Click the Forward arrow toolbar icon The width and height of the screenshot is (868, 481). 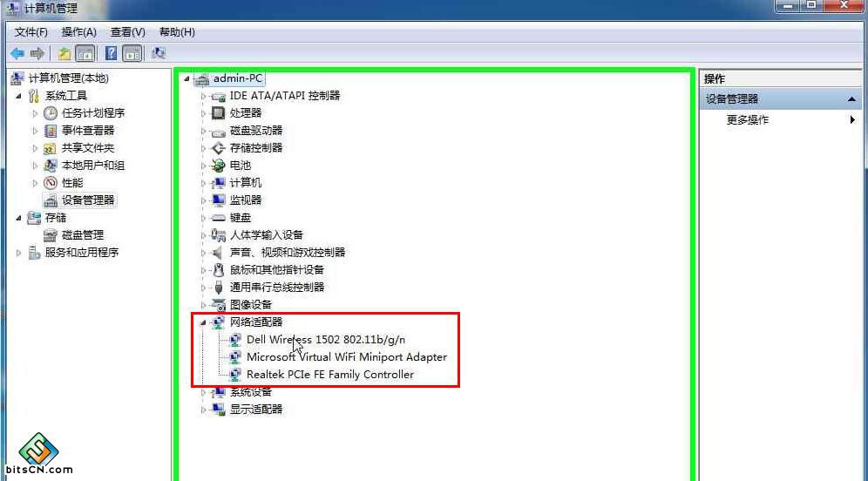click(37, 54)
